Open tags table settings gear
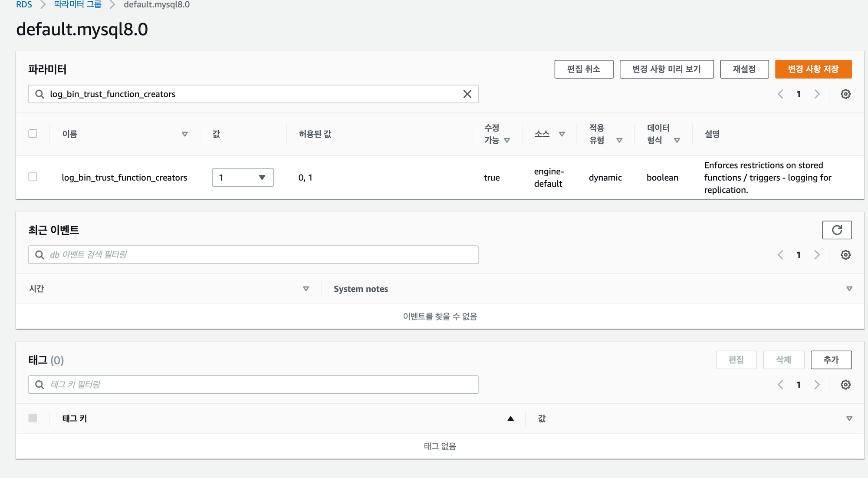Screen dimensions: 868x478 pyautogui.click(x=845, y=385)
